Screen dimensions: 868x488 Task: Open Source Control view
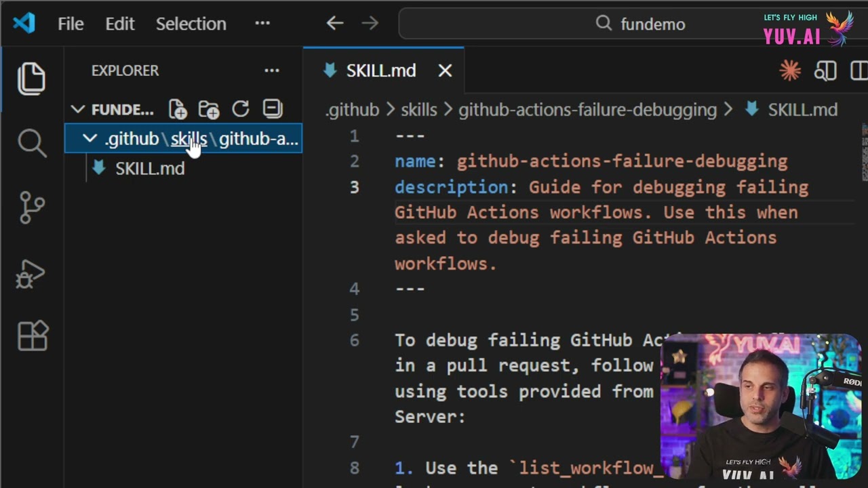coord(31,207)
